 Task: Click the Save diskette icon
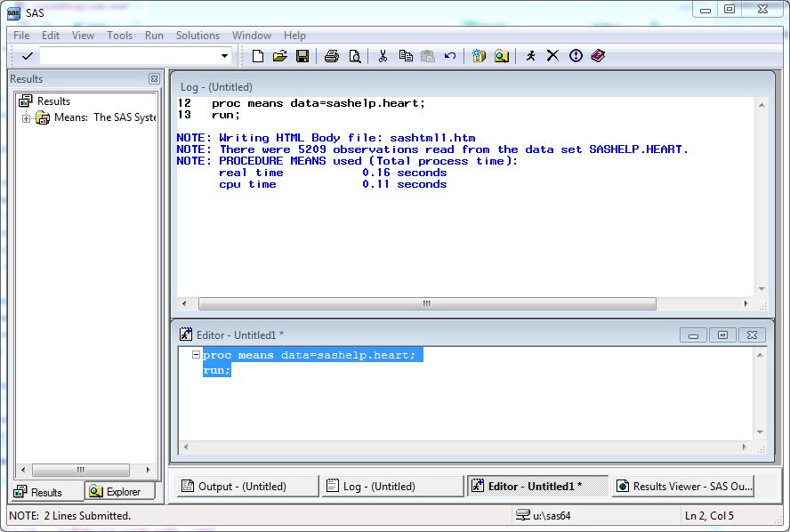coord(302,55)
